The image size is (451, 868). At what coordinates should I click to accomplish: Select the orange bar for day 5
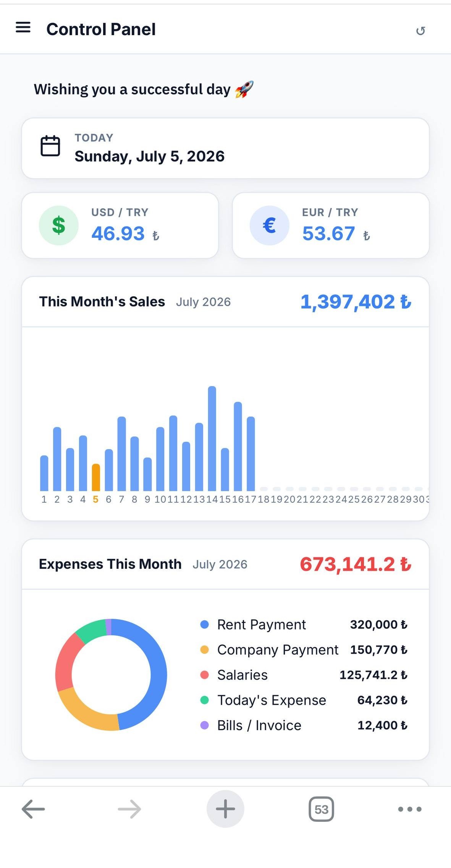tap(96, 477)
